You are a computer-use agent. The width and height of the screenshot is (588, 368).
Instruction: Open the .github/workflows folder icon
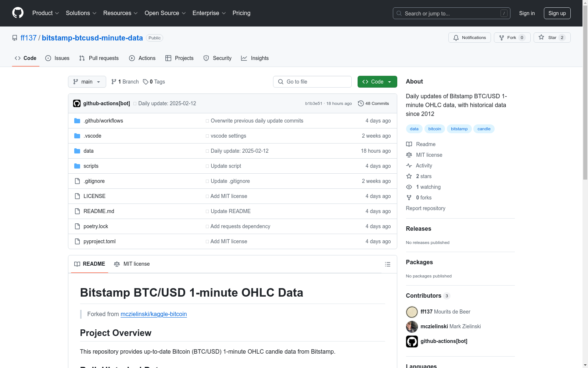tap(77, 121)
